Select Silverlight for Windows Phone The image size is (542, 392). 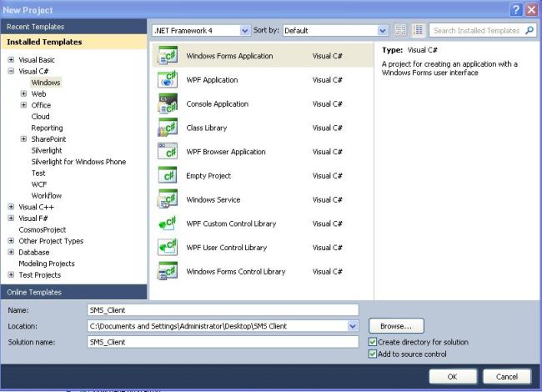(78, 162)
